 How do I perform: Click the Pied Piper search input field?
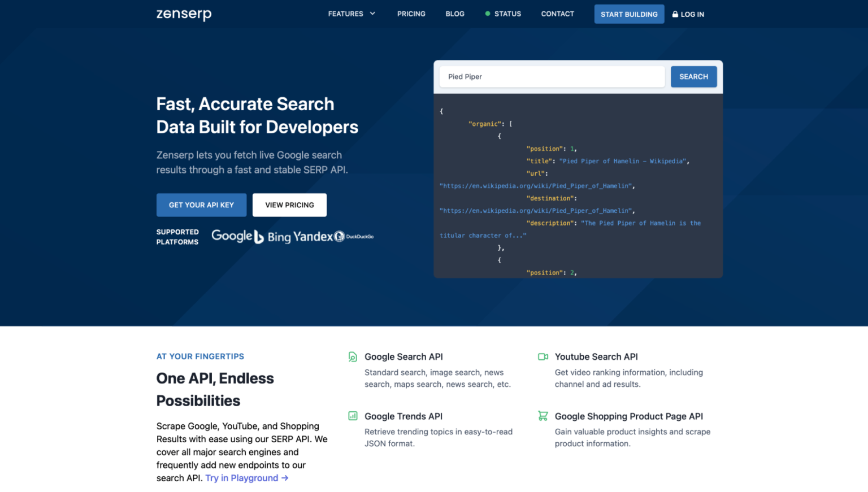point(552,77)
